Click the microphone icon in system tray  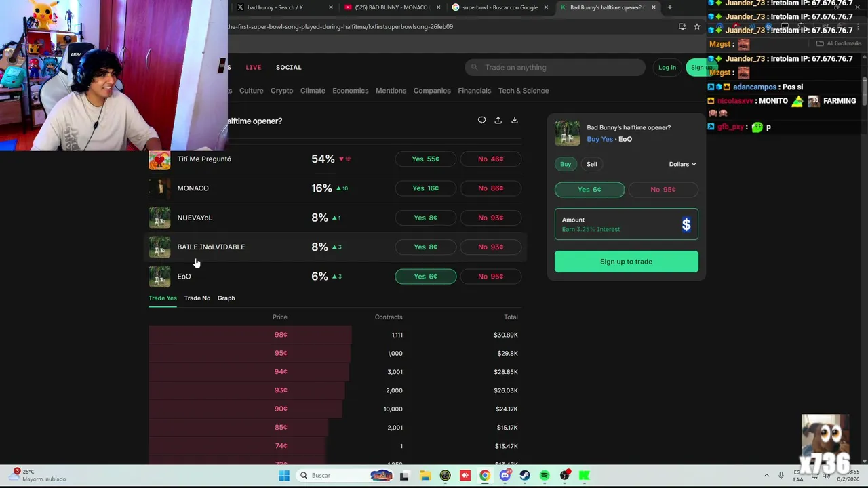coord(781,475)
